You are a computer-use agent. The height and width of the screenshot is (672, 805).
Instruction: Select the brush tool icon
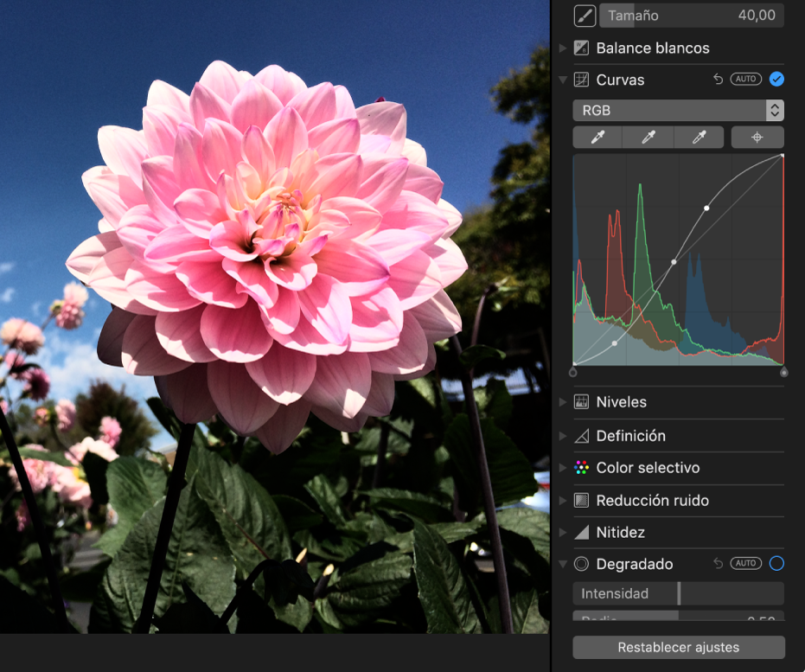[x=585, y=16]
